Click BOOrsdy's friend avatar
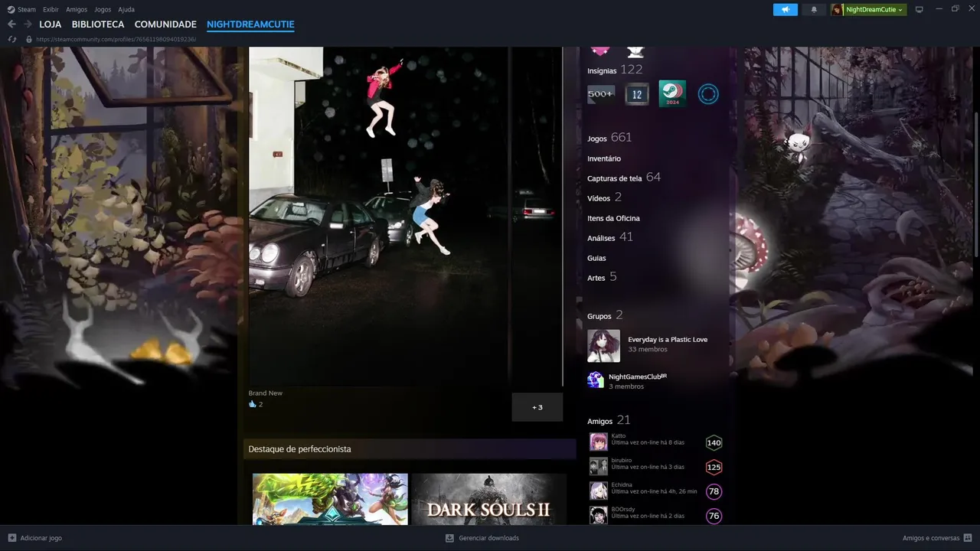Viewport: 980px width, 551px height. (x=599, y=516)
